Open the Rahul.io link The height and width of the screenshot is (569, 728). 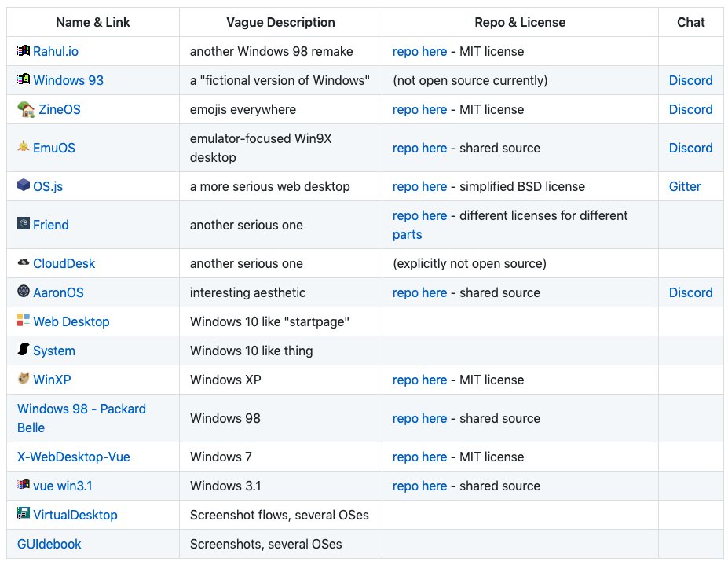(x=56, y=51)
